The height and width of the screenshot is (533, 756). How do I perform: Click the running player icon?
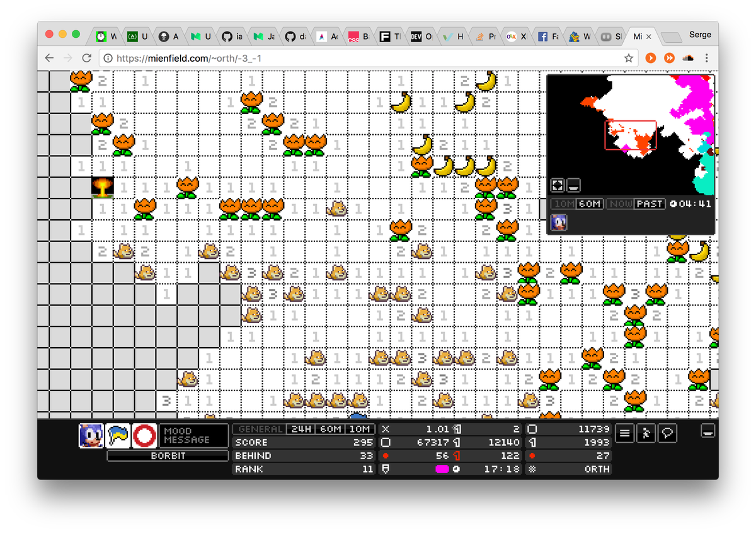[645, 433]
